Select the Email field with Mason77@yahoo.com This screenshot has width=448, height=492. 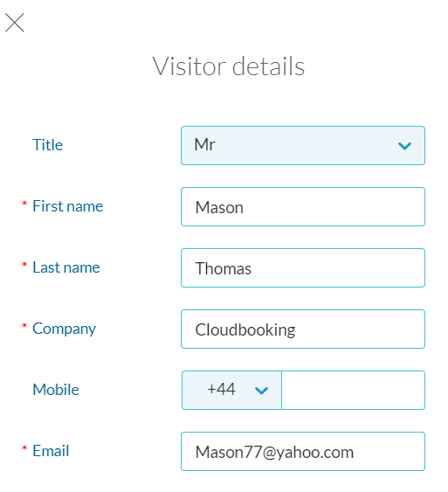pyautogui.click(x=303, y=452)
